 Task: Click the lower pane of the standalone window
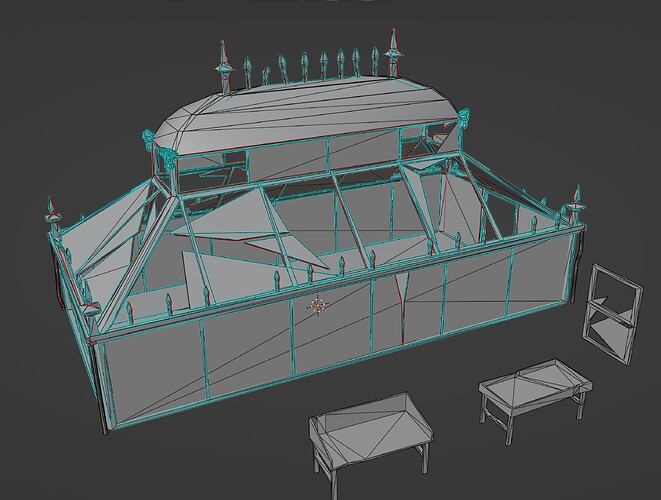[x=609, y=333]
